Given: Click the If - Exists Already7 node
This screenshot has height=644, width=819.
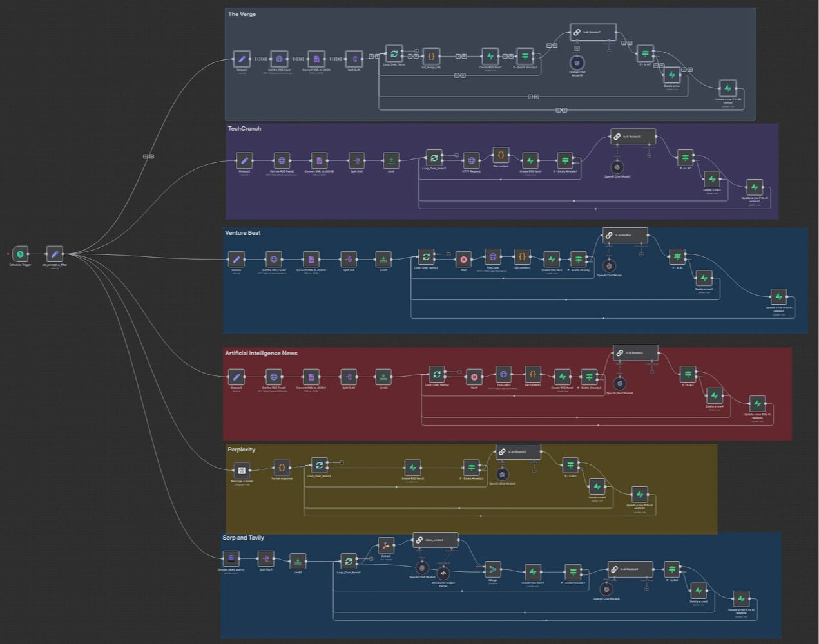Looking at the screenshot, I should coord(525,56).
